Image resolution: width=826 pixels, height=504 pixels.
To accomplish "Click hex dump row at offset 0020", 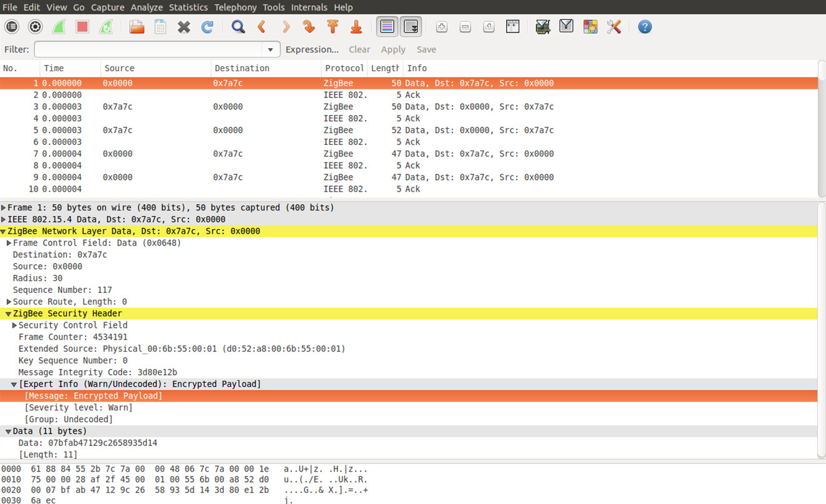I will [x=185, y=490].
